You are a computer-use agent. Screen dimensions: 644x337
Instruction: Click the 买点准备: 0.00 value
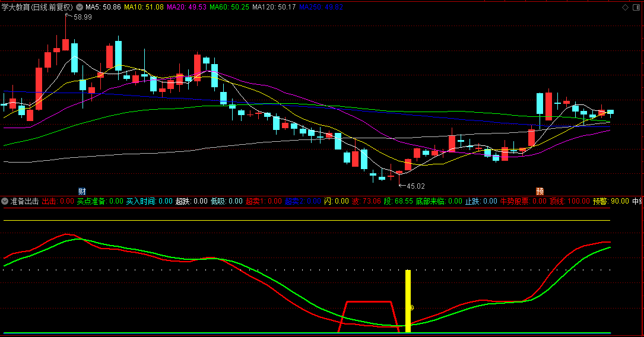tap(100, 201)
